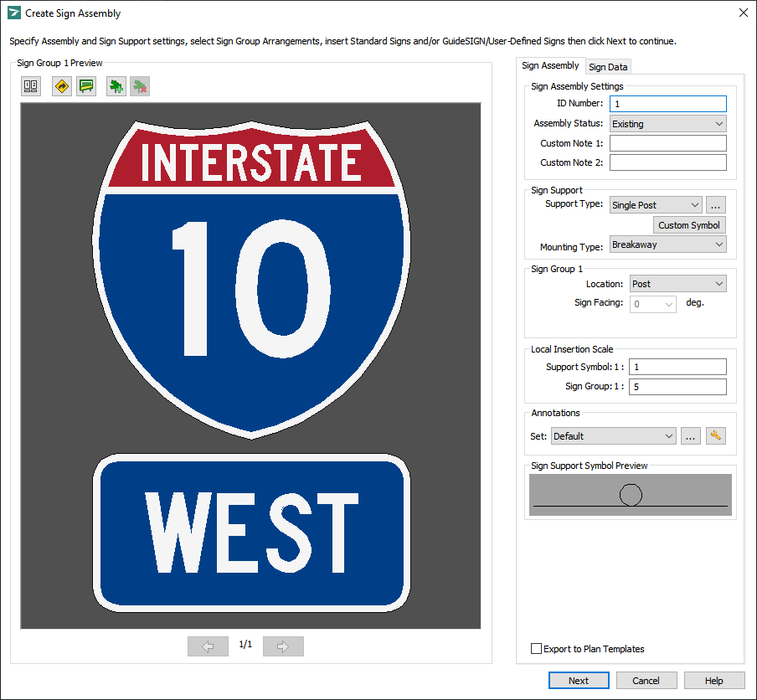757x700 pixels.
Task: Click the Sign Support Symbol Preview image
Action: pyautogui.click(x=630, y=494)
